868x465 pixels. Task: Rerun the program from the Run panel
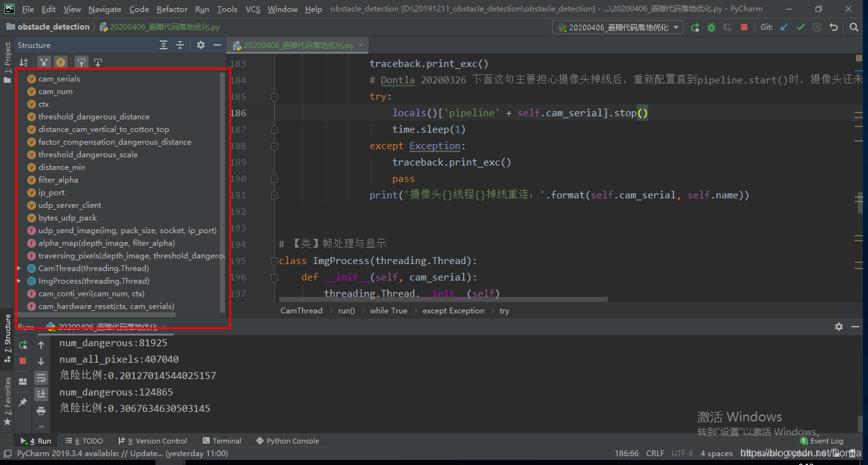pyautogui.click(x=23, y=346)
